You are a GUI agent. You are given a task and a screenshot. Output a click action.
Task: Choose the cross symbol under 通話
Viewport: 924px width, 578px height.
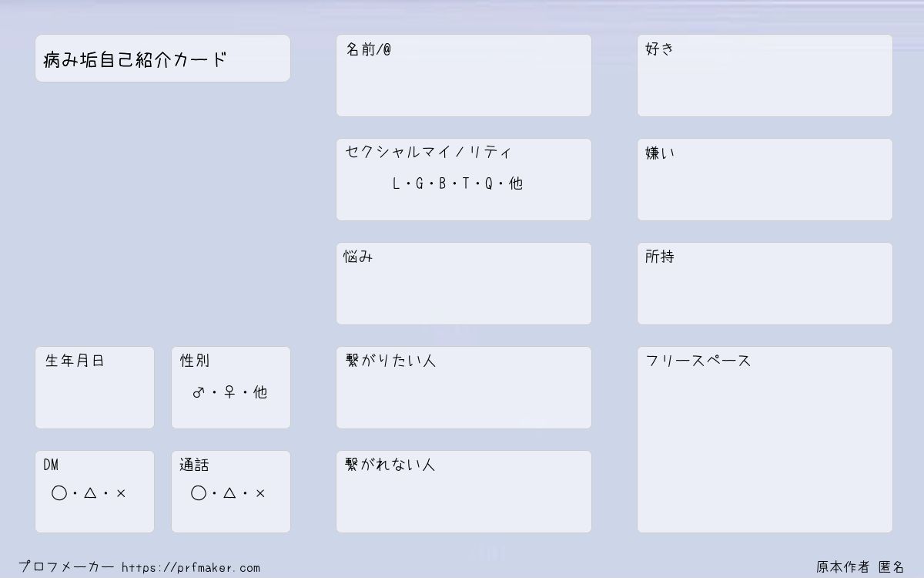(260, 493)
